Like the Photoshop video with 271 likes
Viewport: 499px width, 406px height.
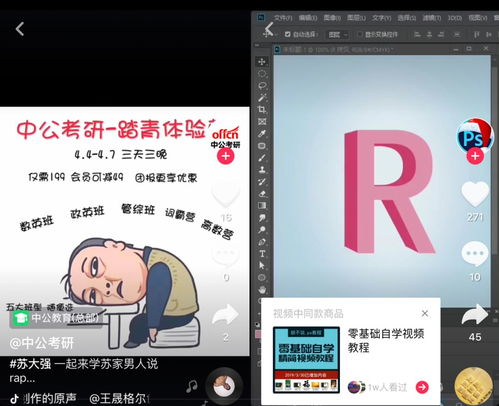click(x=475, y=194)
